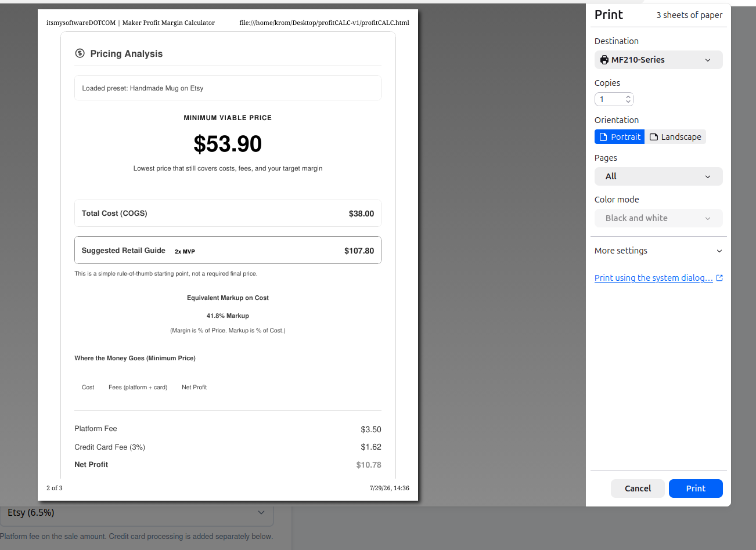Click the Net Profit row label

pyautogui.click(x=91, y=465)
